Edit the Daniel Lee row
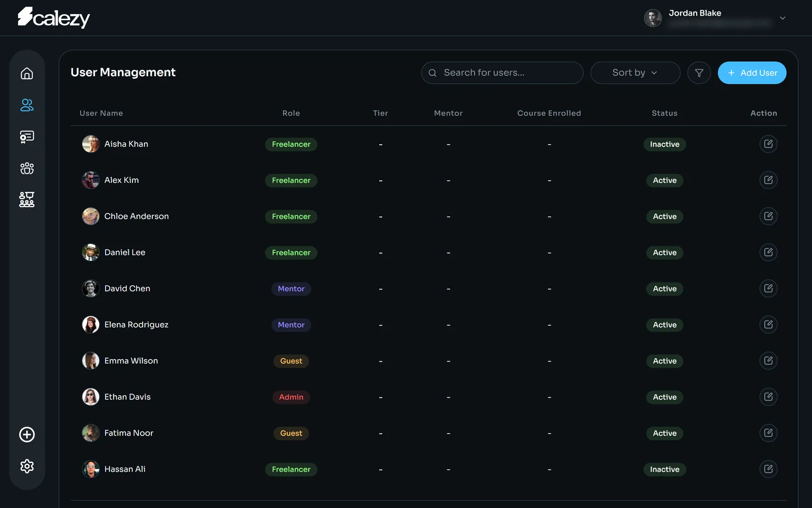The height and width of the screenshot is (508, 812). click(768, 252)
